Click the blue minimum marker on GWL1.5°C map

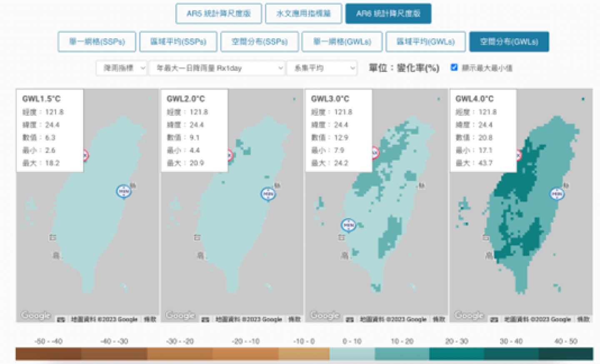[124, 191]
